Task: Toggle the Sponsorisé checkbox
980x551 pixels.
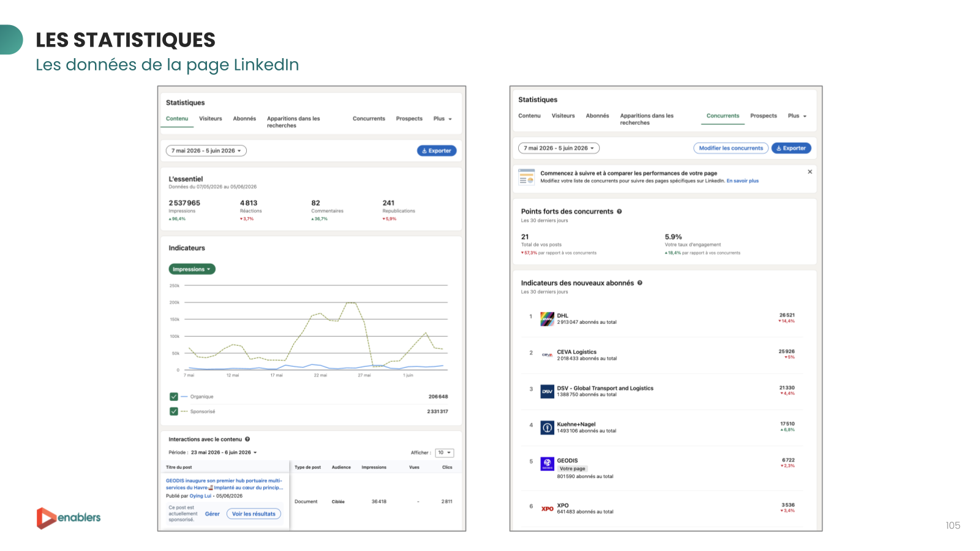Action: (174, 411)
